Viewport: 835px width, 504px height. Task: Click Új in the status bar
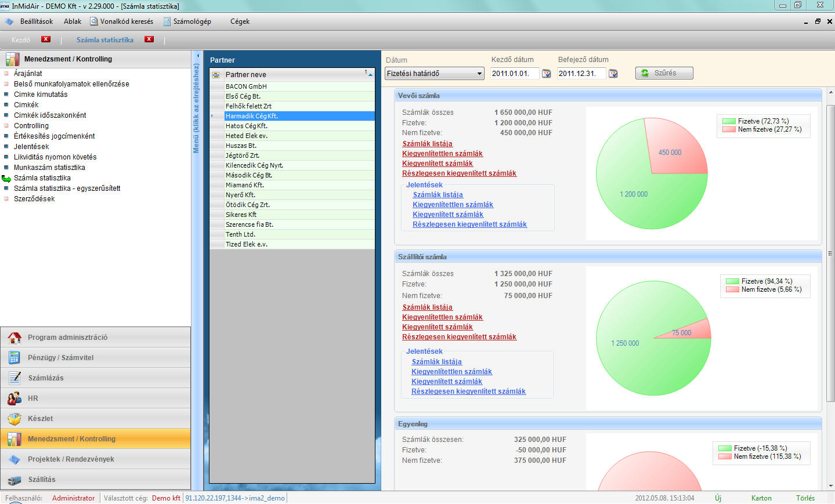pyautogui.click(x=718, y=498)
